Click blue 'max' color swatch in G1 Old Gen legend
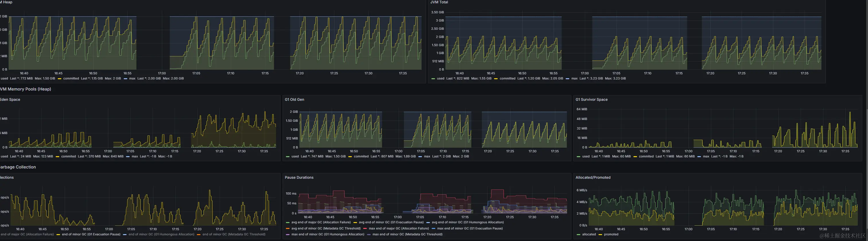The height and width of the screenshot is (241, 868). coord(420,157)
